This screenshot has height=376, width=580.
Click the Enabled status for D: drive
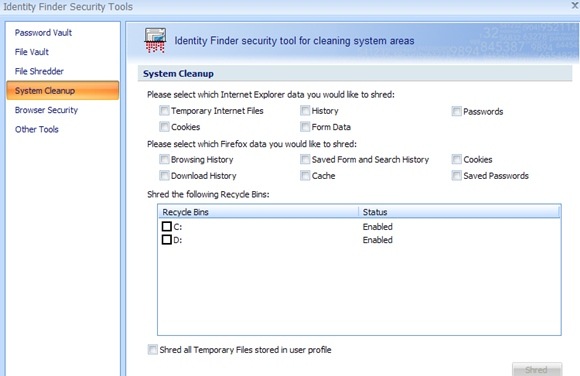(x=377, y=240)
